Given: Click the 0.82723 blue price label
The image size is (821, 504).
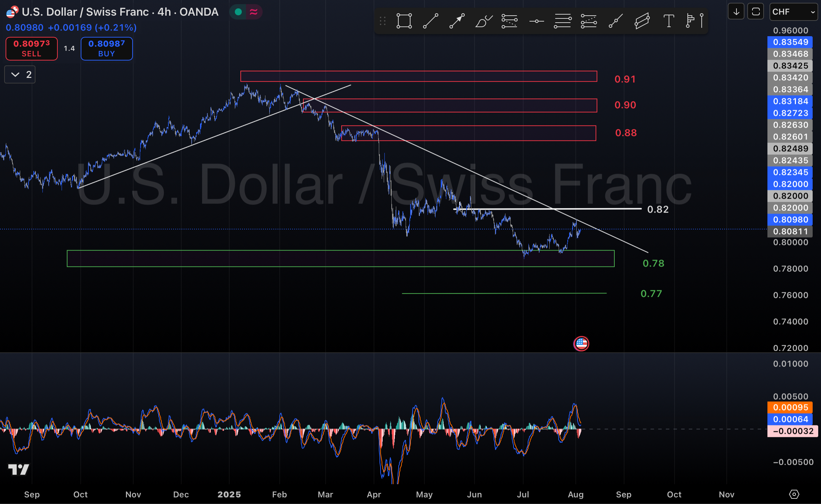Looking at the screenshot, I should (x=790, y=113).
